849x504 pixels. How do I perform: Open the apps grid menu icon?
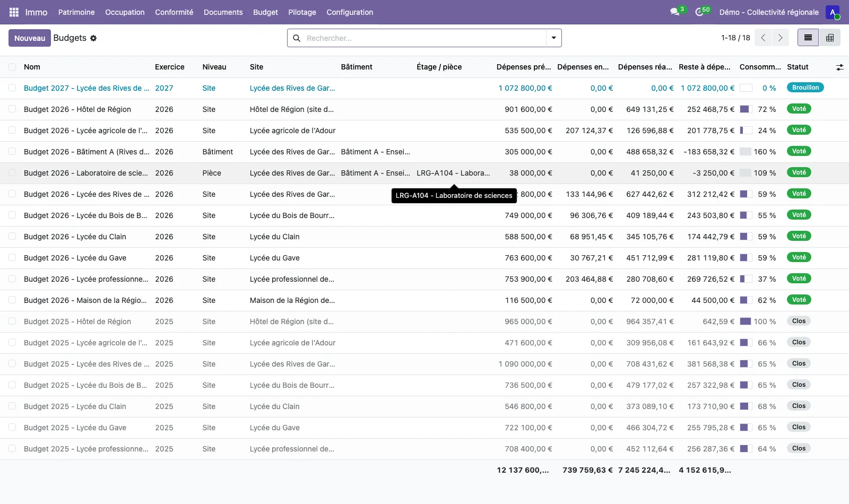click(x=14, y=12)
